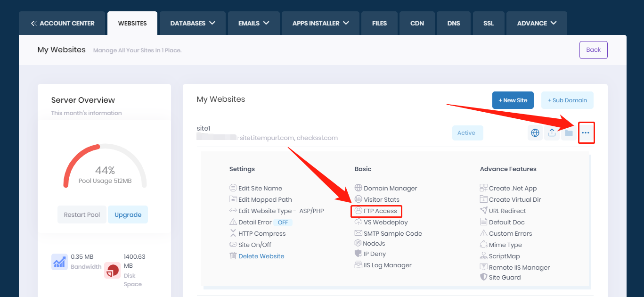Toggle HTTP Compress setting
644x297 pixels.
tap(261, 233)
